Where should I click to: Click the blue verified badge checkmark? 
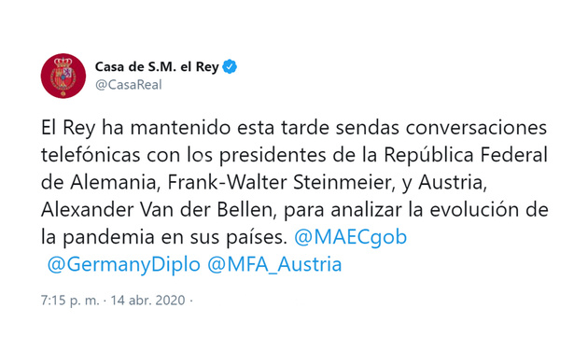point(230,66)
